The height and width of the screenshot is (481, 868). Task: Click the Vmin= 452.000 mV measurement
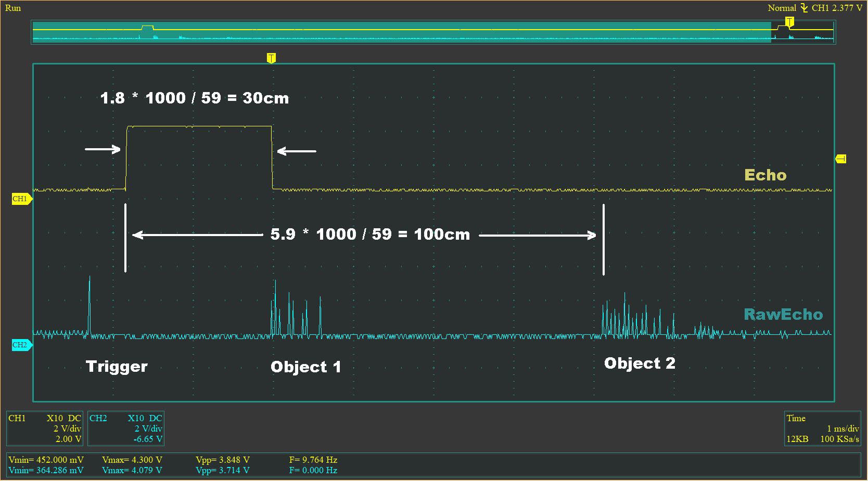click(x=46, y=460)
